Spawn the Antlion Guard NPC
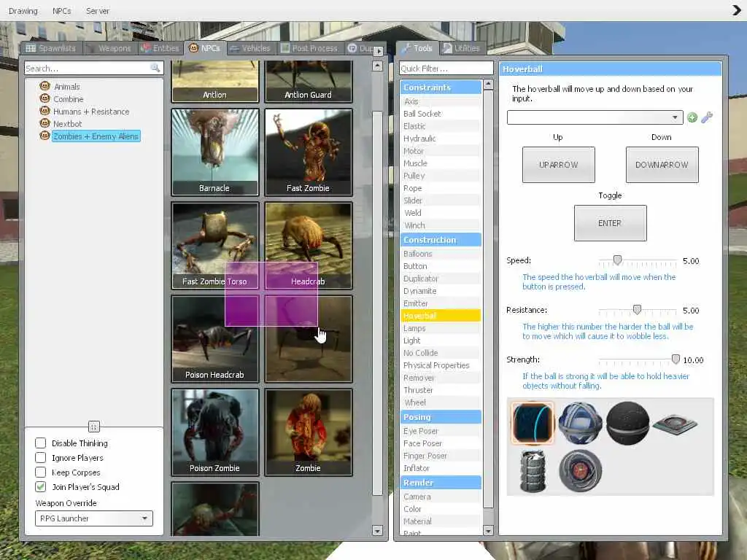The height and width of the screenshot is (560, 747). (x=309, y=82)
